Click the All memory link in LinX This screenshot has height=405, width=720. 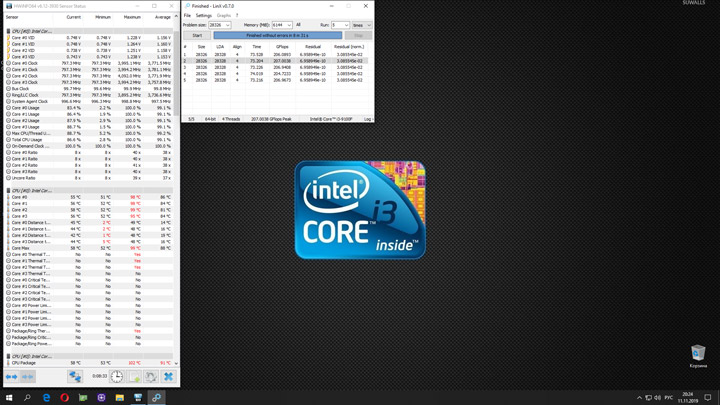(x=298, y=25)
